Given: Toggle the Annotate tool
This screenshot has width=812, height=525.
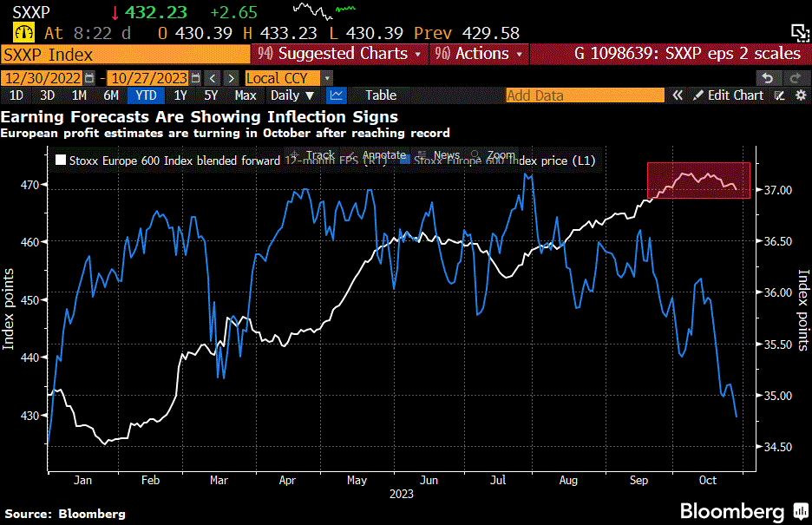Looking at the screenshot, I should click(x=377, y=154).
